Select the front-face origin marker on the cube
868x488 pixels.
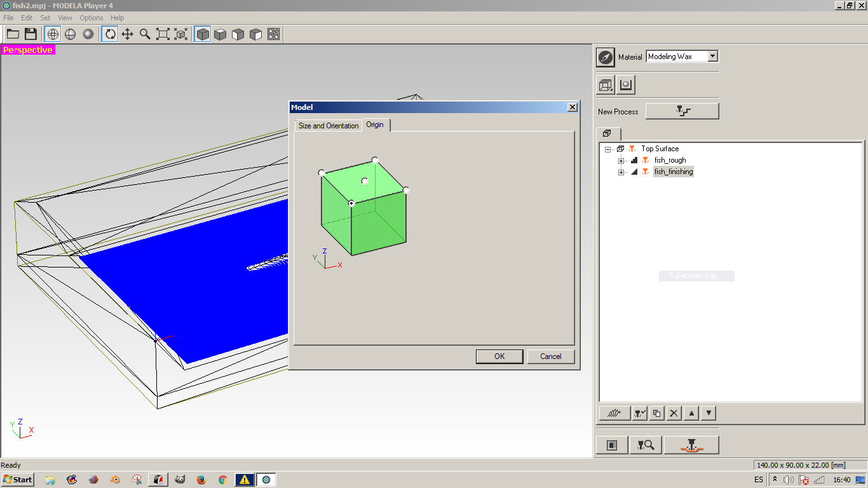[351, 203]
